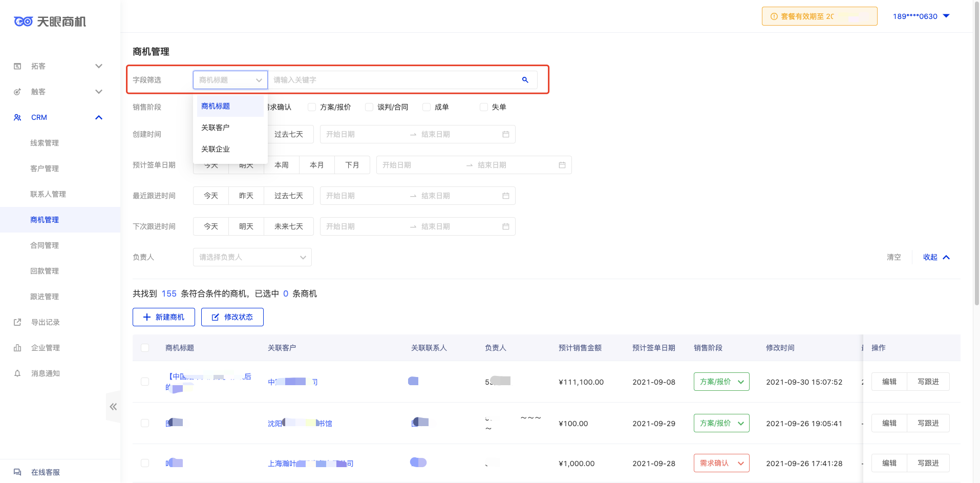Open 需求确认 stage dropdown

point(721,463)
